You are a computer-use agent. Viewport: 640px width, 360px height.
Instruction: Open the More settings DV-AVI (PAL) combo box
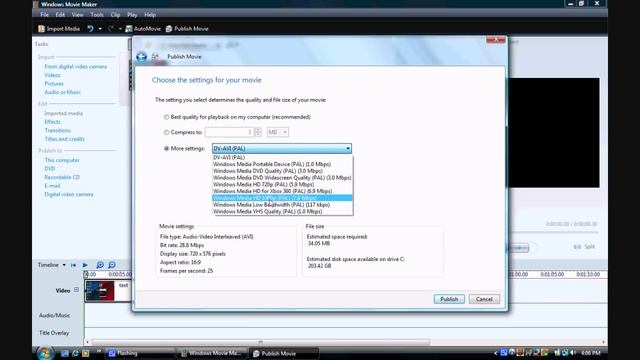[x=282, y=149]
